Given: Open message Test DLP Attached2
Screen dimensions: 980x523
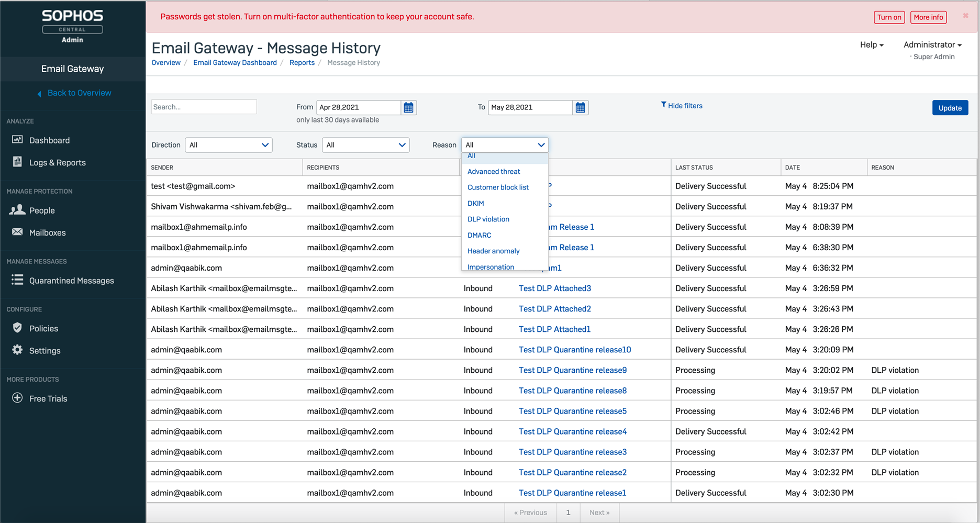Looking at the screenshot, I should (x=554, y=309).
